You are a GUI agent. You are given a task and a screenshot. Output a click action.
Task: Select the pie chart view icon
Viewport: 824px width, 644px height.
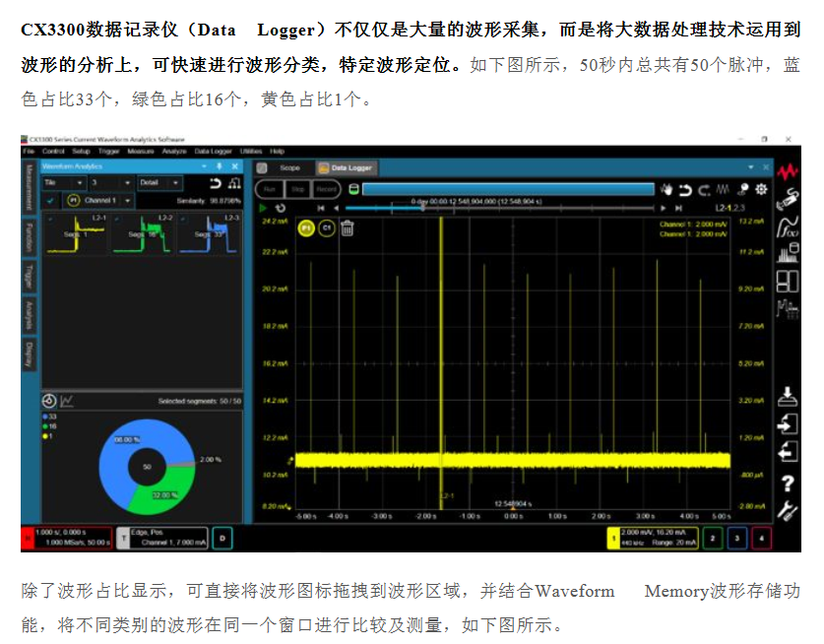47,401
